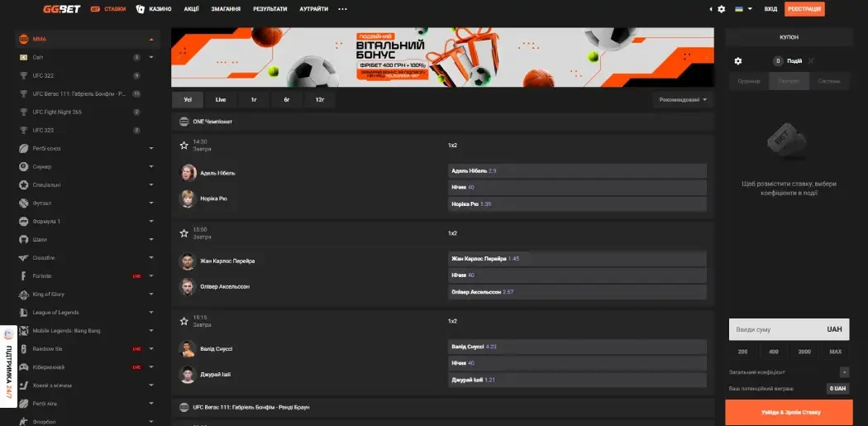868x426 pixels.
Task: Bet on Норіка Рю odds 1.39
Action: point(576,203)
